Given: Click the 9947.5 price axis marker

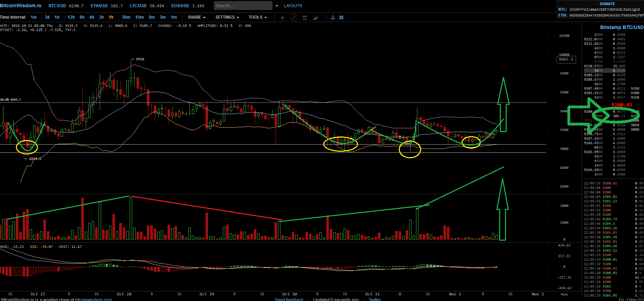Looking at the screenshot, I should point(566,59).
